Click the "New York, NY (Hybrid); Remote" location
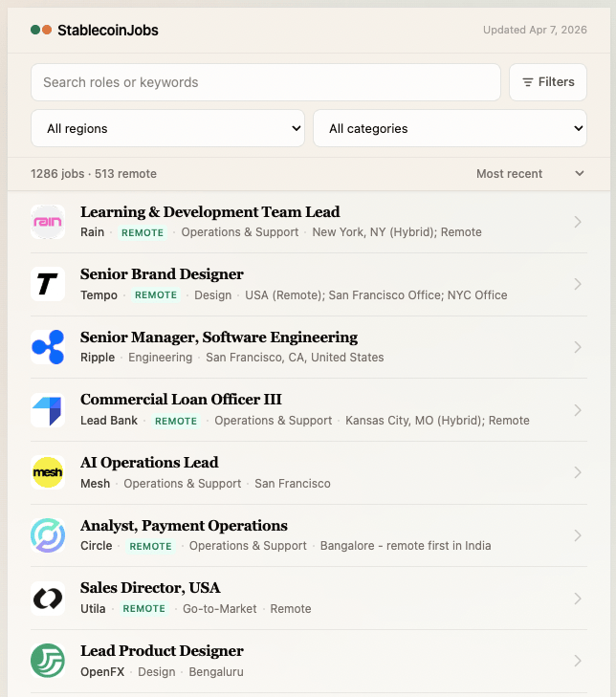Image resolution: width=616 pixels, height=697 pixels. [397, 232]
